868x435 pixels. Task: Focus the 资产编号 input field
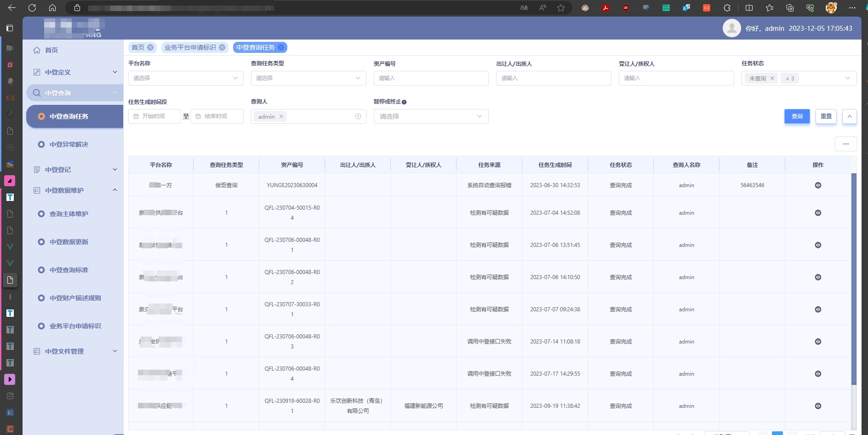pos(431,78)
